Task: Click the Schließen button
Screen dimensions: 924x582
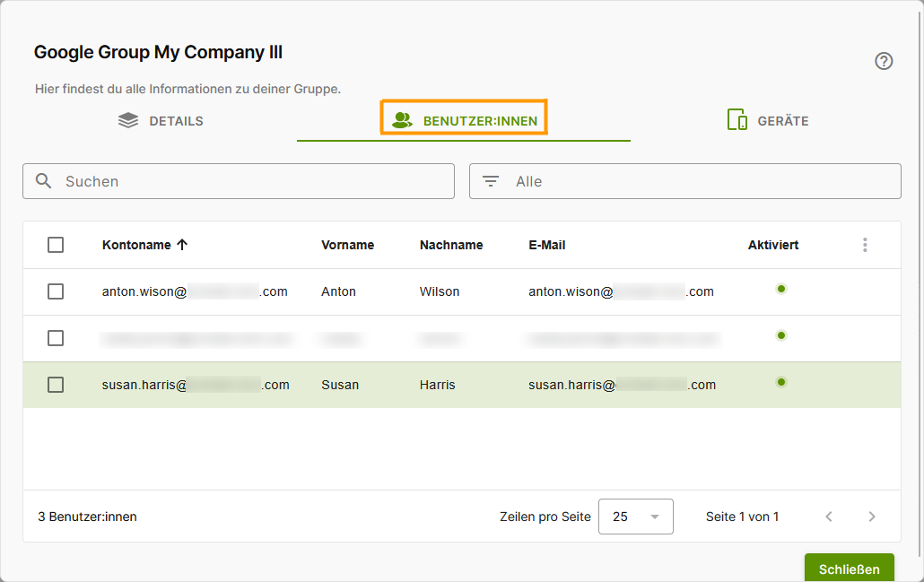Action: click(x=850, y=569)
